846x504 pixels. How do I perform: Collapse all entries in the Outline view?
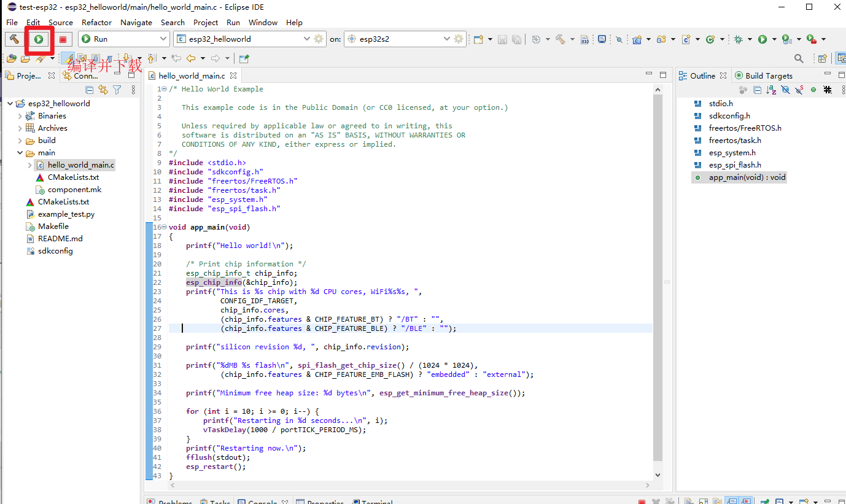pos(758,90)
